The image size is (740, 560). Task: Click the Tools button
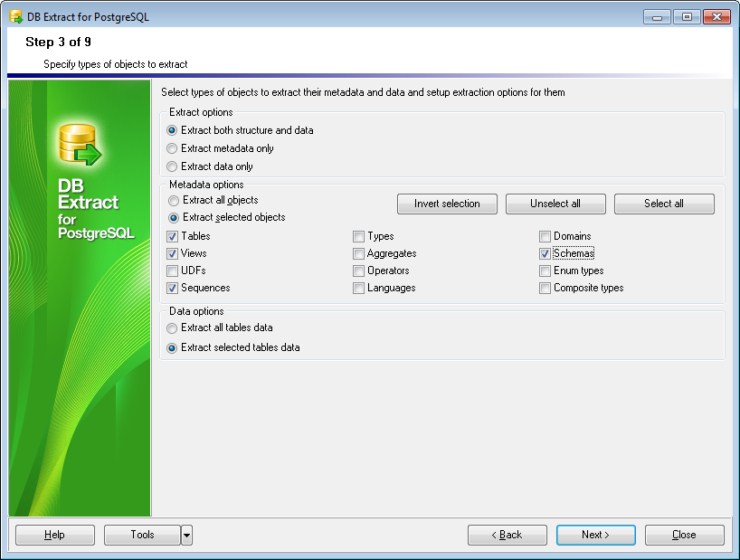[x=142, y=535]
